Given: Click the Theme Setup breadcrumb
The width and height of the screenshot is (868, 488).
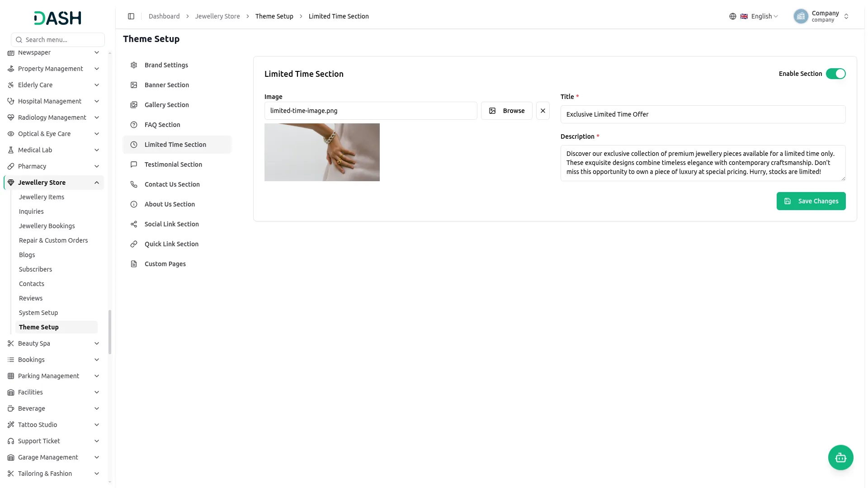Looking at the screenshot, I should [274, 16].
